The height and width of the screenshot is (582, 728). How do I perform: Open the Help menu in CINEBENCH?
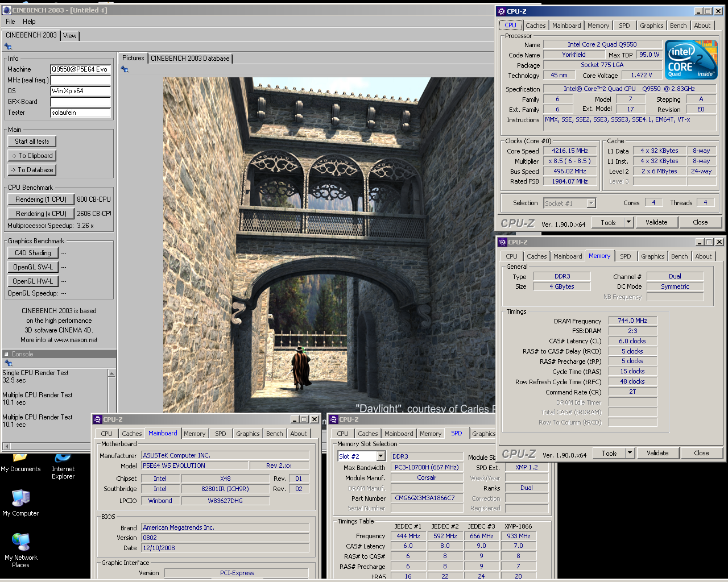(x=29, y=22)
